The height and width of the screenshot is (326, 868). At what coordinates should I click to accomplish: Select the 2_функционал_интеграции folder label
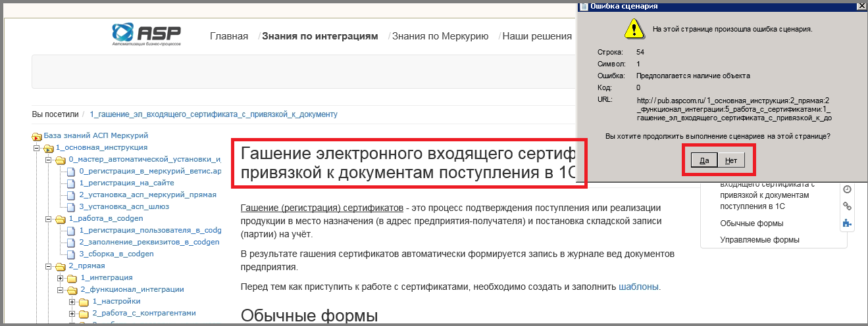[132, 290]
